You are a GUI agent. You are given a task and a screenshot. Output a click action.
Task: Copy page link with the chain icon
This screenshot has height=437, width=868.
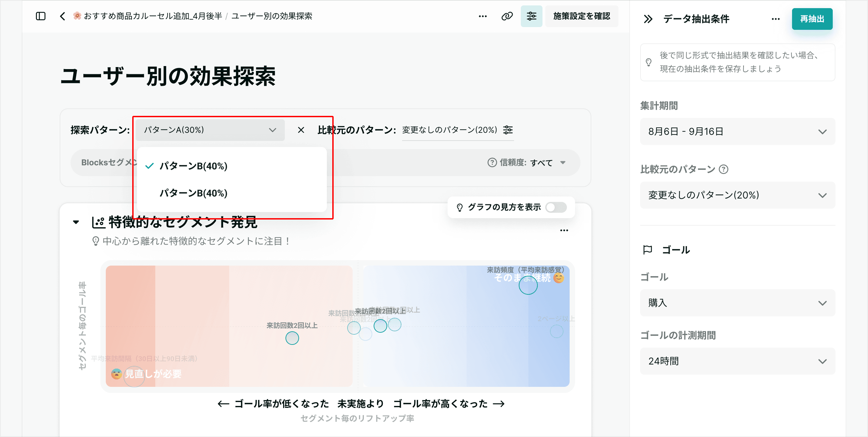[507, 16]
